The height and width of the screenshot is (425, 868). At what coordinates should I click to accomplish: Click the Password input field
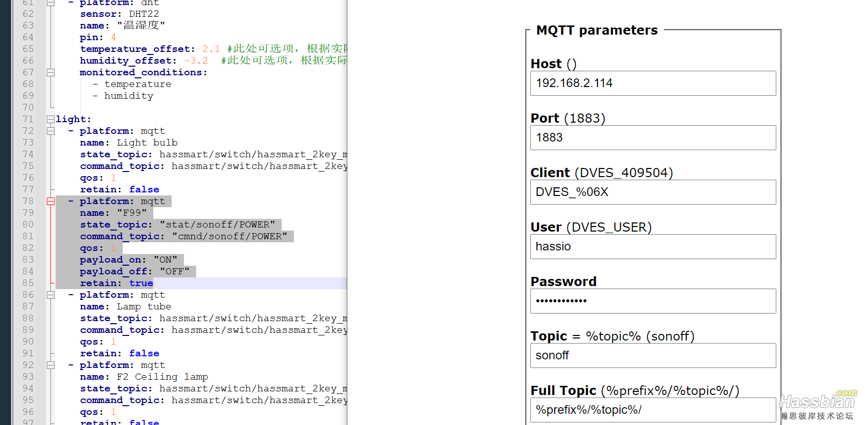pyautogui.click(x=653, y=301)
